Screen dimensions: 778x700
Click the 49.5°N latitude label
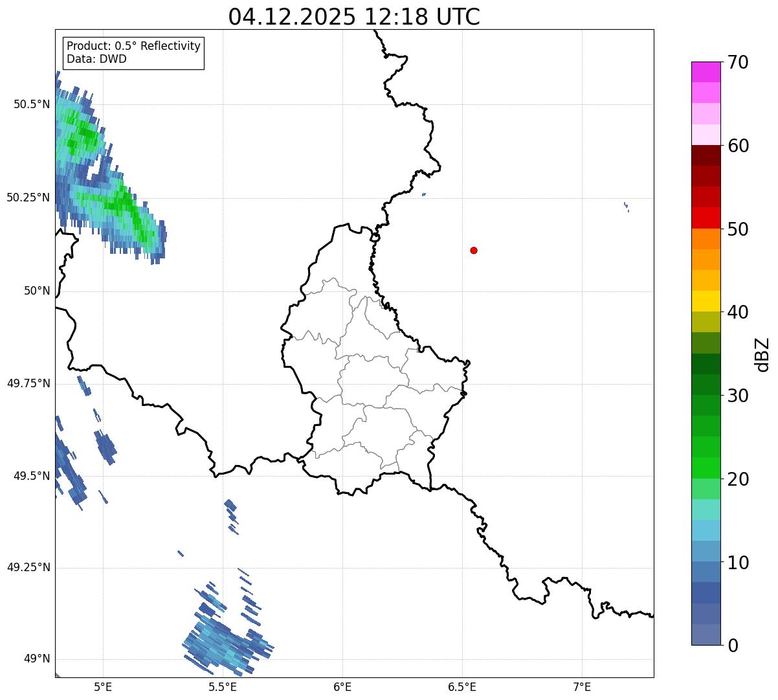(32, 476)
